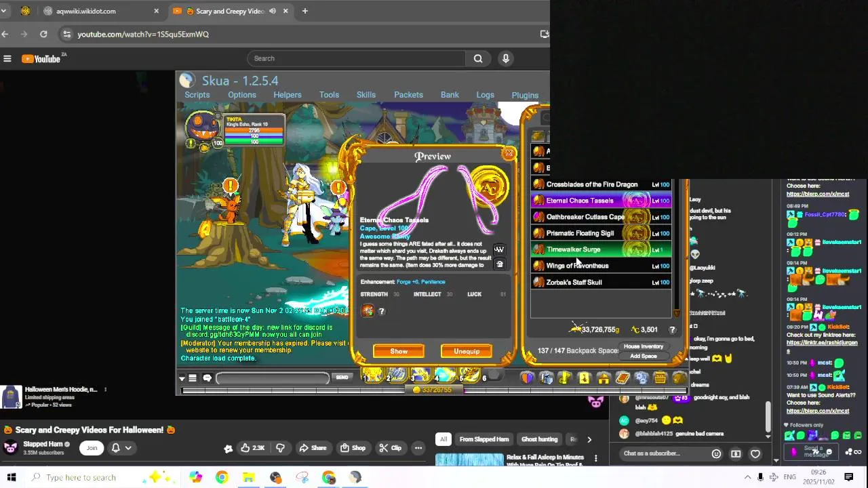
Task: Open the house icon in game bar
Action: [604, 378]
